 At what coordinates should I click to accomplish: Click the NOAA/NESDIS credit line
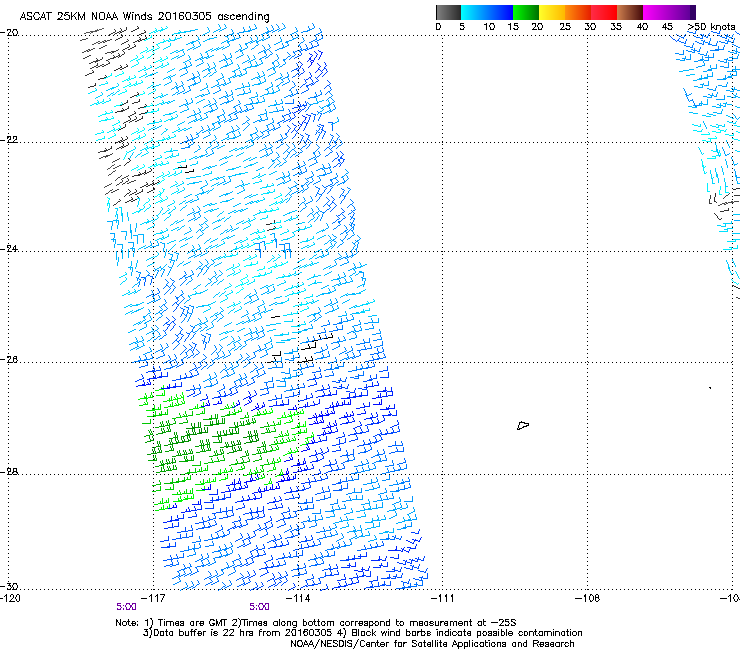coord(432,644)
